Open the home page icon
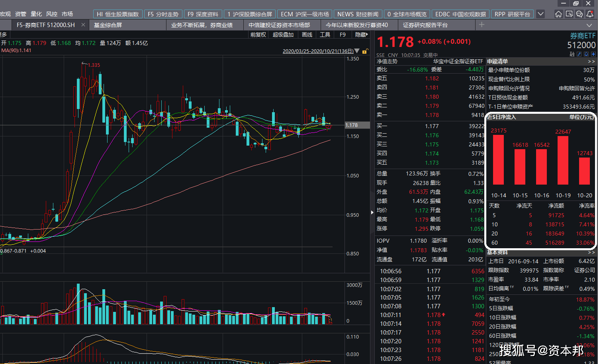 point(558,14)
